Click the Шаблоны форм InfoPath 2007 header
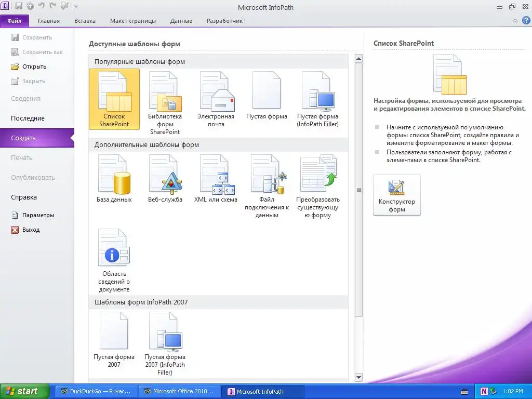 pyautogui.click(x=219, y=302)
